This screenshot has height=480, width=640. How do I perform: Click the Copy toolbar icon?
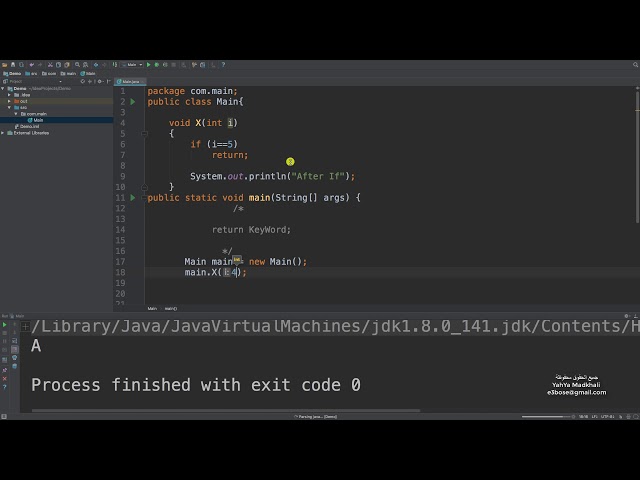tap(58, 65)
